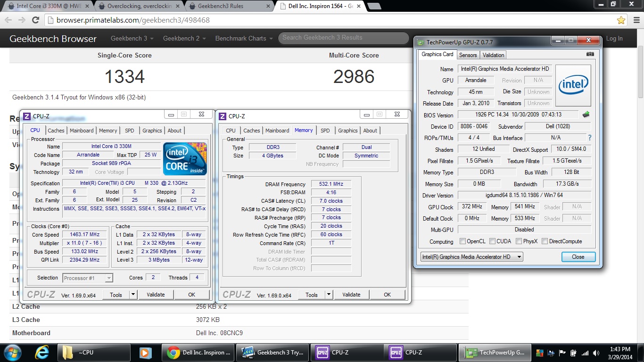Click the Intel Core i3 logo in CPU-Z
The height and width of the screenshot is (362, 644).
coord(185,159)
